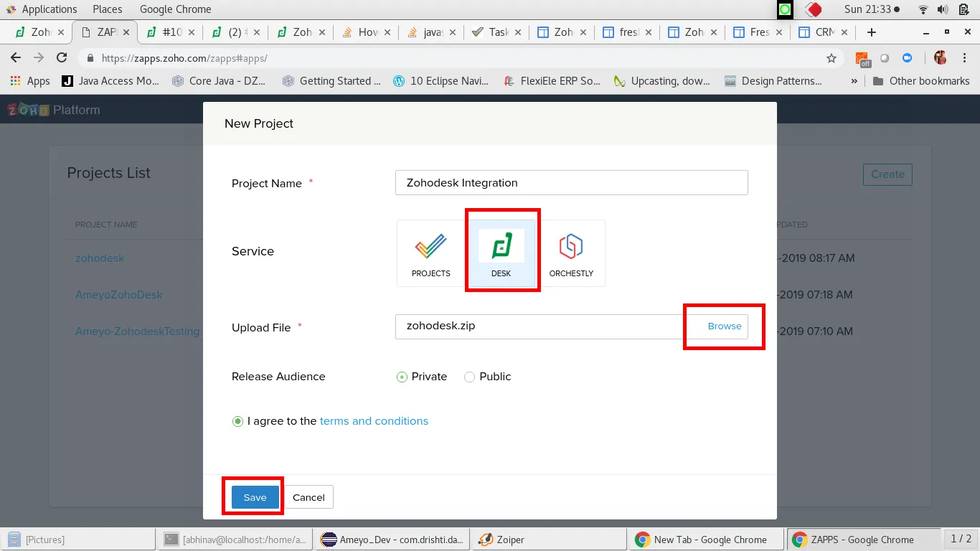This screenshot has width=980, height=551.
Task: Bookmark this page with star icon
Action: [831, 58]
